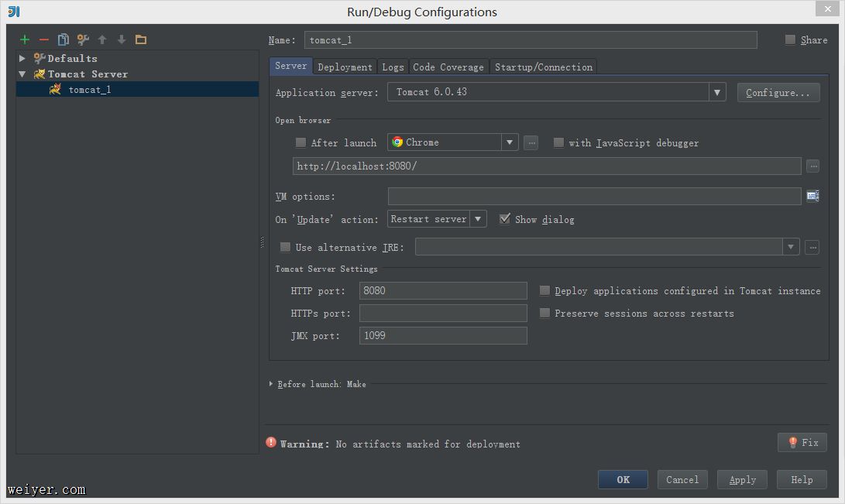
Task: Select the tomcat_1 configuration
Action: (x=137, y=89)
